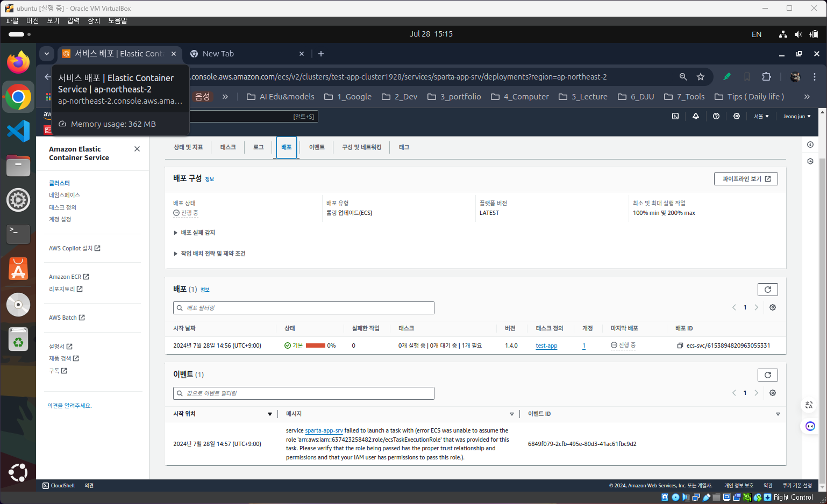Open Ubuntu Software store in the dock
Image resolution: width=827 pixels, height=504 pixels.
click(18, 269)
